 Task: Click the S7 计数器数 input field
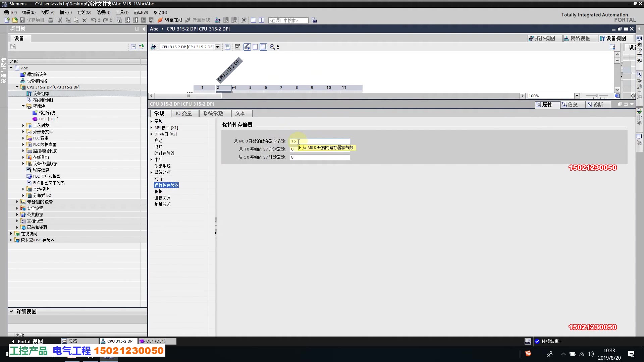(x=319, y=157)
